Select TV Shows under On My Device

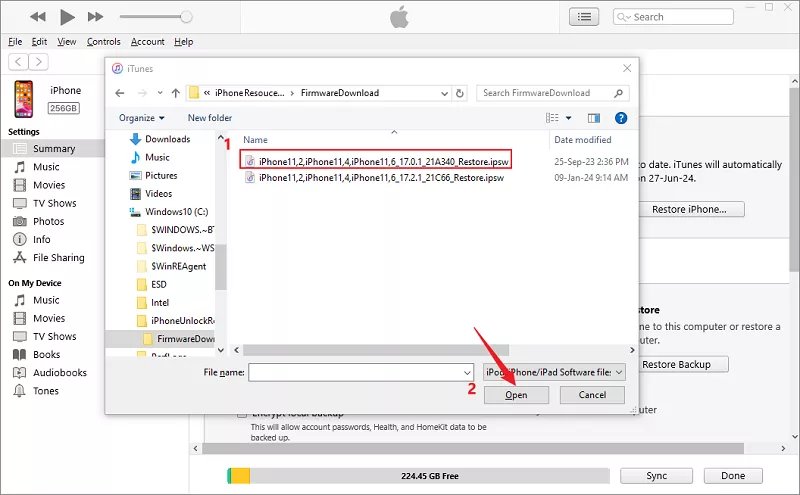tap(55, 336)
